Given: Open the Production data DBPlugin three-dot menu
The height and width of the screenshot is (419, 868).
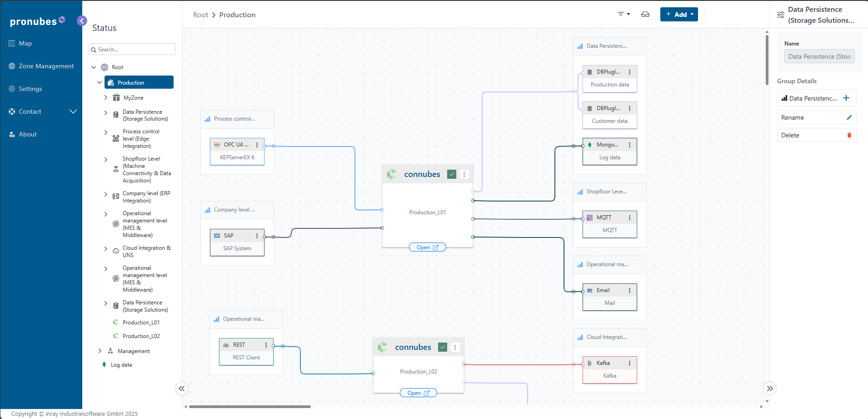Looking at the screenshot, I should (x=630, y=72).
